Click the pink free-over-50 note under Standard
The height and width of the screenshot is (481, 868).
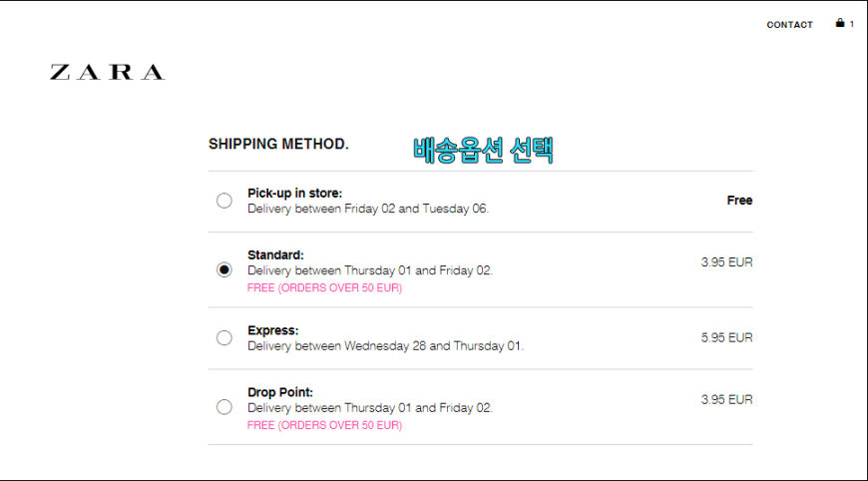[x=324, y=287]
